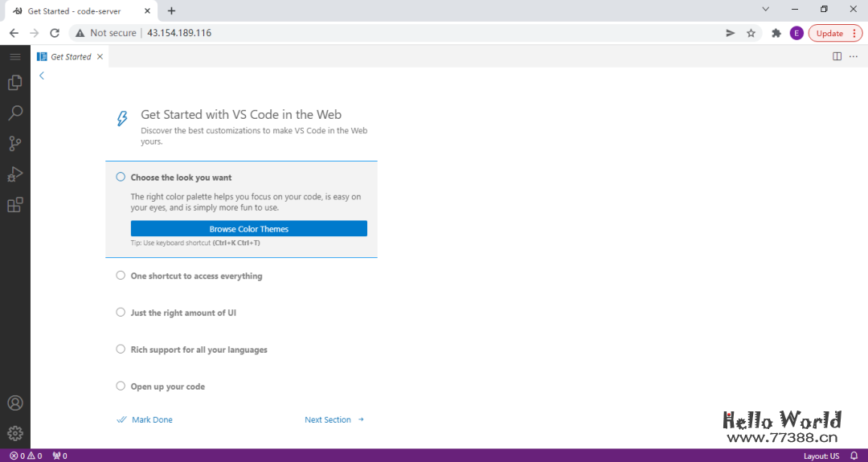
Task: Open the Explorer view in activity bar
Action: tap(14, 83)
